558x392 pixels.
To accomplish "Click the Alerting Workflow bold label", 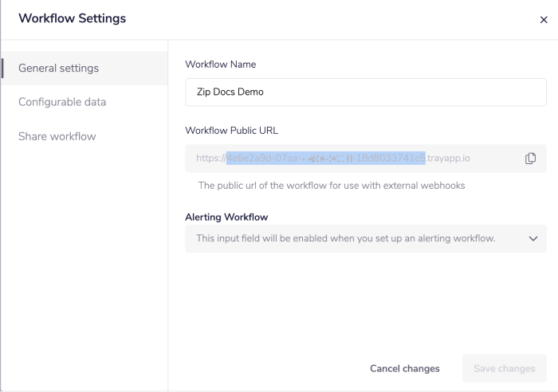I will [x=226, y=217].
